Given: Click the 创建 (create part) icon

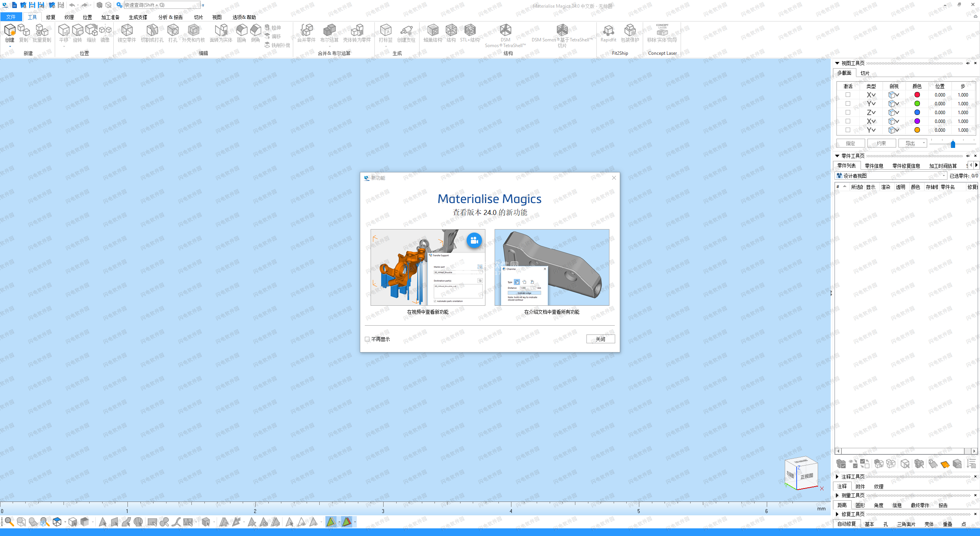Looking at the screenshot, I should pos(10,33).
